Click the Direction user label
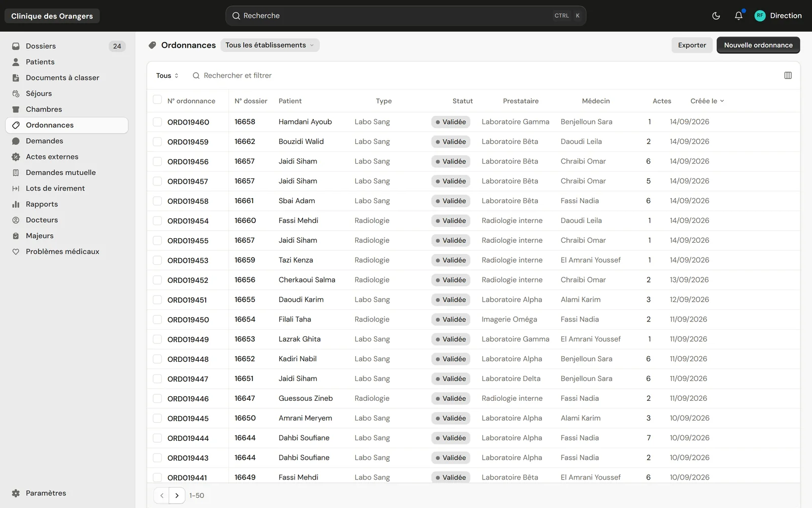This screenshot has width=812, height=508. coord(786,16)
